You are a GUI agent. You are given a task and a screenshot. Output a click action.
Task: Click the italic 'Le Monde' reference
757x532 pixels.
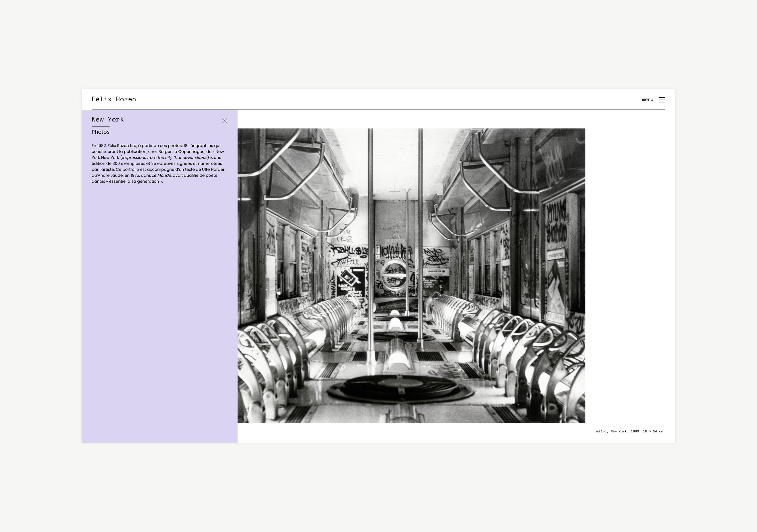161,175
